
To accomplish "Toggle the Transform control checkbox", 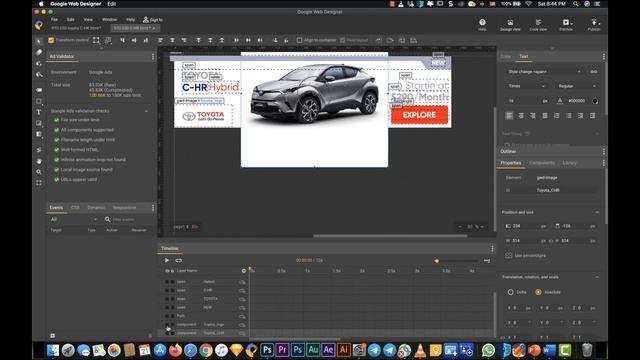I will point(51,40).
